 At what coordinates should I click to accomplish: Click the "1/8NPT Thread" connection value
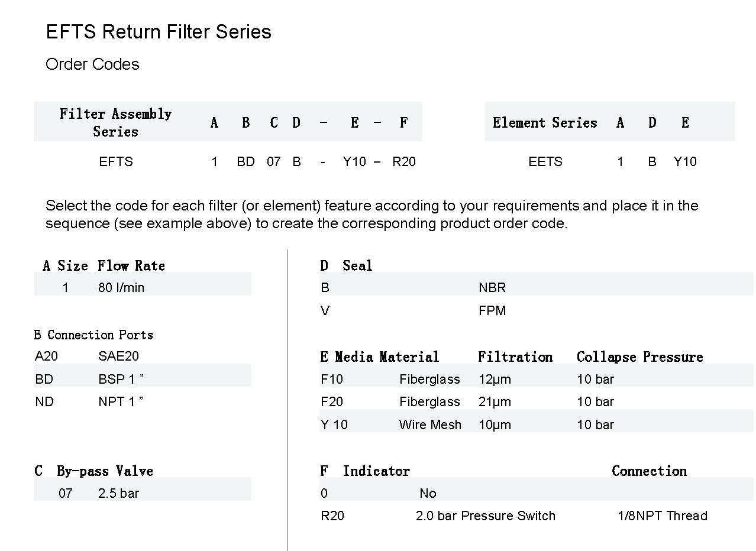[x=663, y=516]
